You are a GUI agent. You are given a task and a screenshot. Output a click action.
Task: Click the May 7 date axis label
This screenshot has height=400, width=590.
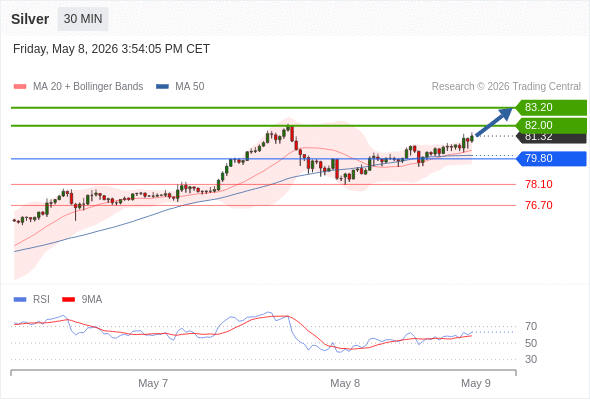click(153, 383)
